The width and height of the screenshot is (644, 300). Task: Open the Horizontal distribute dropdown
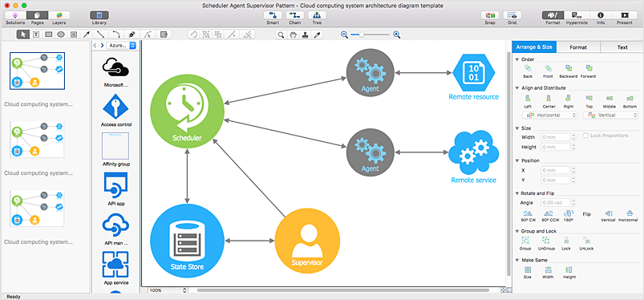tap(549, 116)
